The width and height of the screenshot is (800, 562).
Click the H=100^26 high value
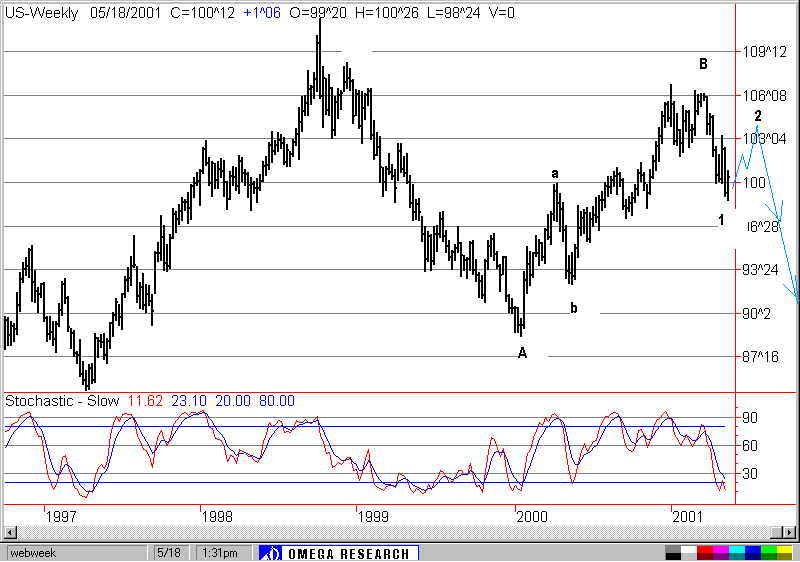387,13
